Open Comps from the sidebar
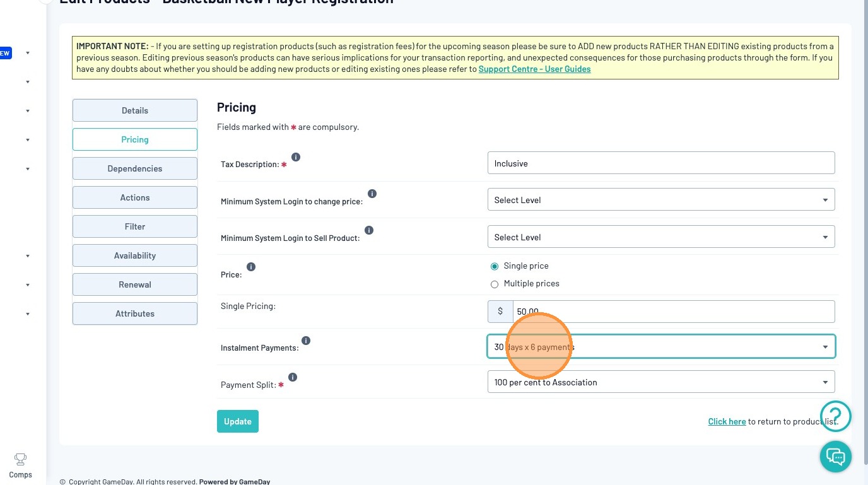This screenshot has width=868, height=485. (x=20, y=465)
